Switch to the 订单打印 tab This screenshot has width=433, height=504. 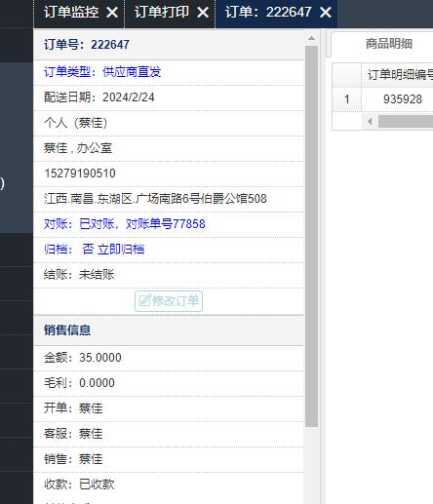[x=162, y=13]
